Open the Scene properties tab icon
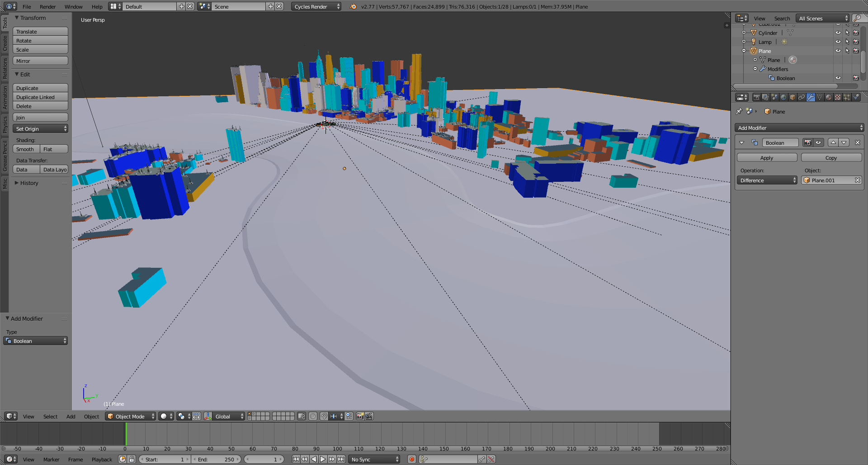The height and width of the screenshot is (465, 868). (774, 97)
